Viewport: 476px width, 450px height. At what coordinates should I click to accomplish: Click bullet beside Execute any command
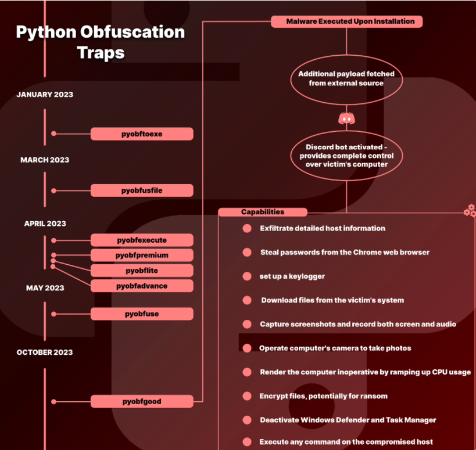pos(247,442)
